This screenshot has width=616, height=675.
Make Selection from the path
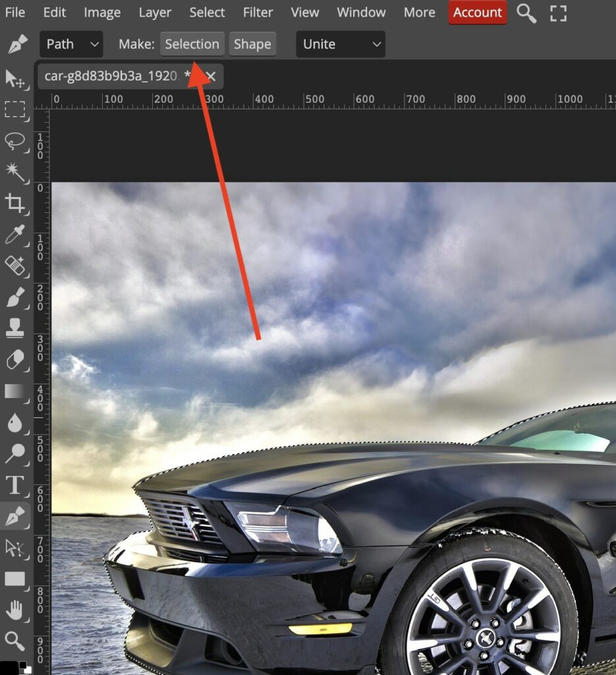pyautogui.click(x=192, y=44)
